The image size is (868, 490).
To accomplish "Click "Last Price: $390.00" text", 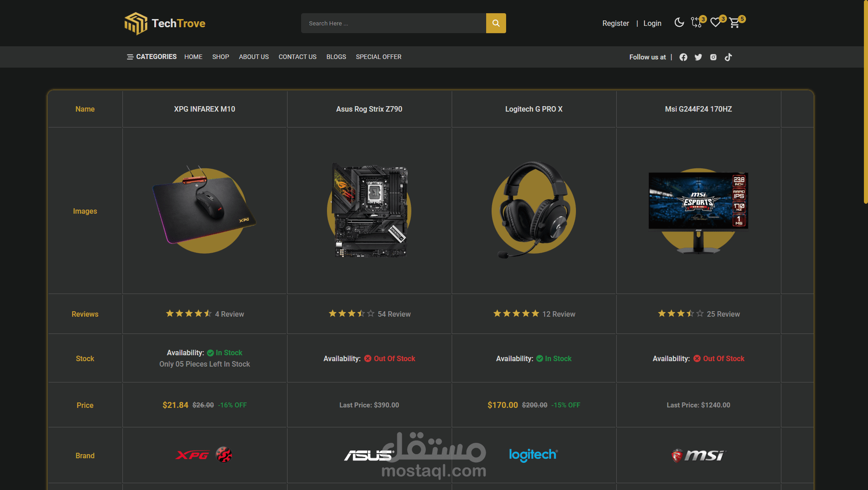I will 369,405.
